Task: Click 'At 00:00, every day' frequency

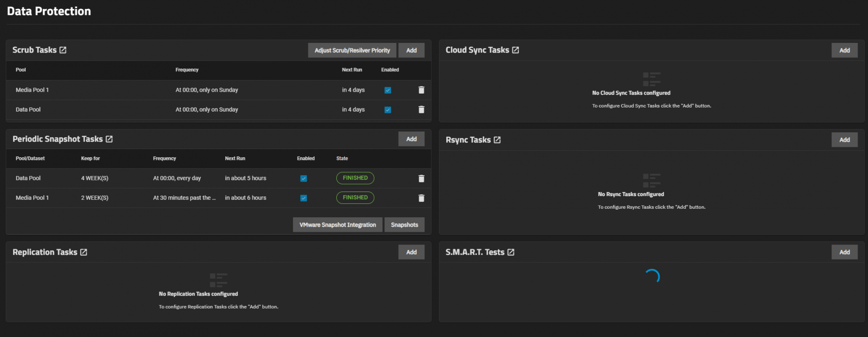Action: (x=177, y=178)
